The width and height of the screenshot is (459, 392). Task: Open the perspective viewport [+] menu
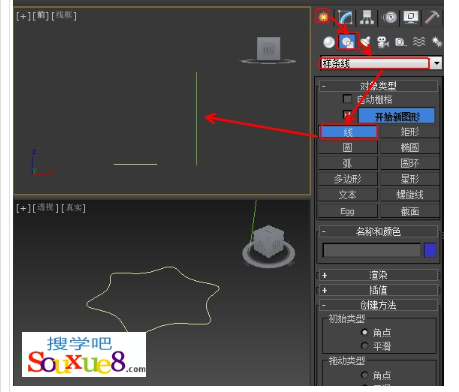[23, 208]
